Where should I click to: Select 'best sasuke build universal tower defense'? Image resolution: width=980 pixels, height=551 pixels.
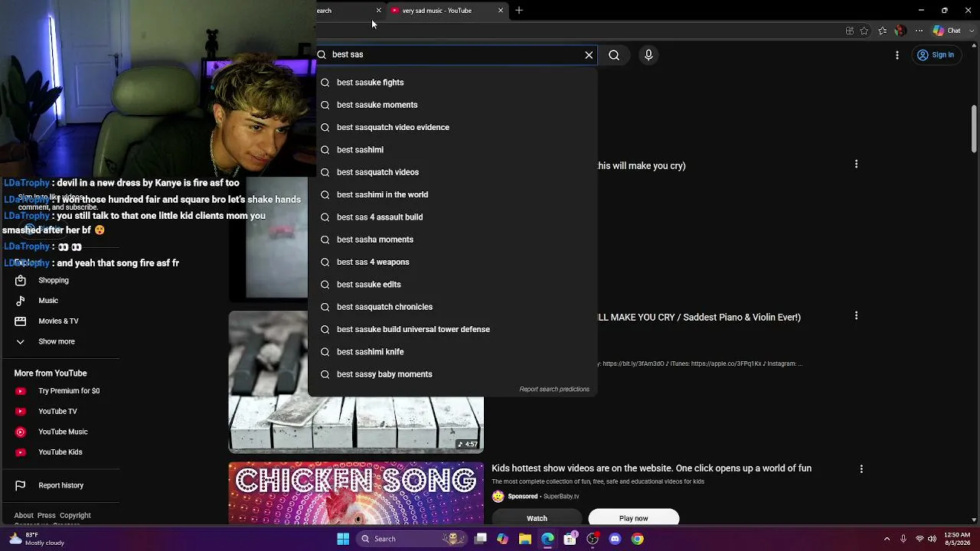click(452, 329)
